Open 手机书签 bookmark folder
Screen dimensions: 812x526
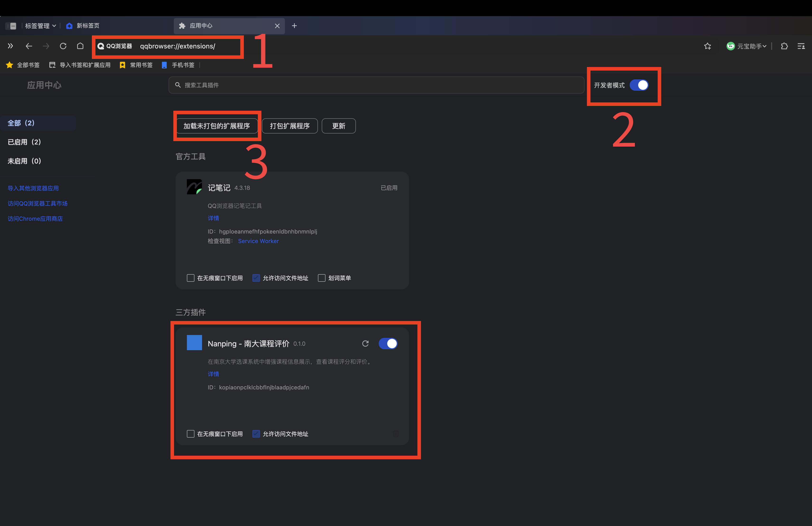click(178, 65)
